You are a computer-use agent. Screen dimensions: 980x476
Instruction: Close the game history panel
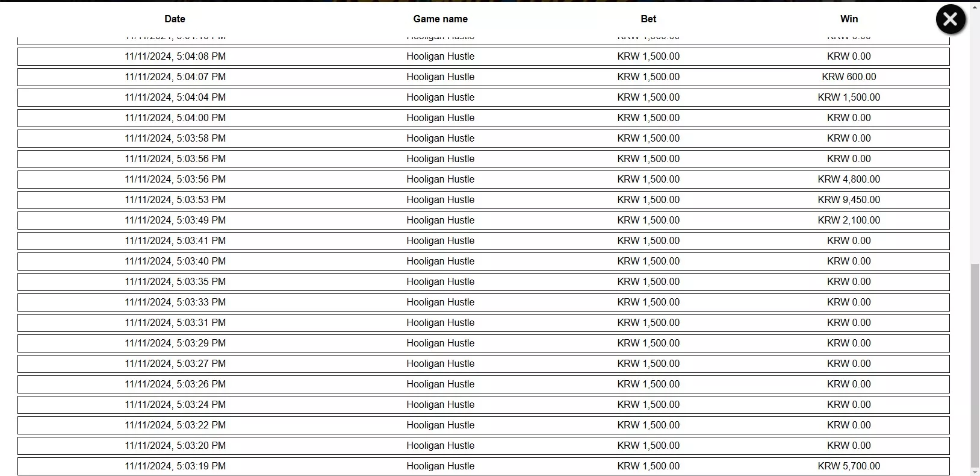coord(951,19)
